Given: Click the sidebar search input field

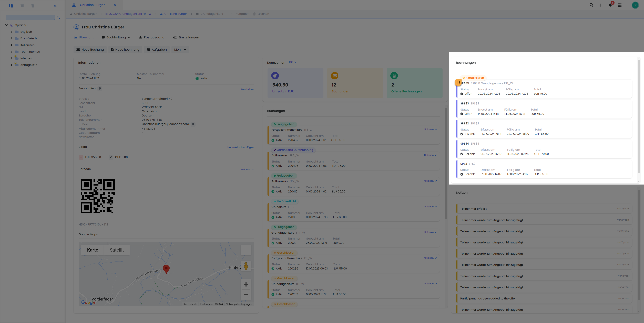Looking at the screenshot, I should pyautogui.click(x=30, y=17).
